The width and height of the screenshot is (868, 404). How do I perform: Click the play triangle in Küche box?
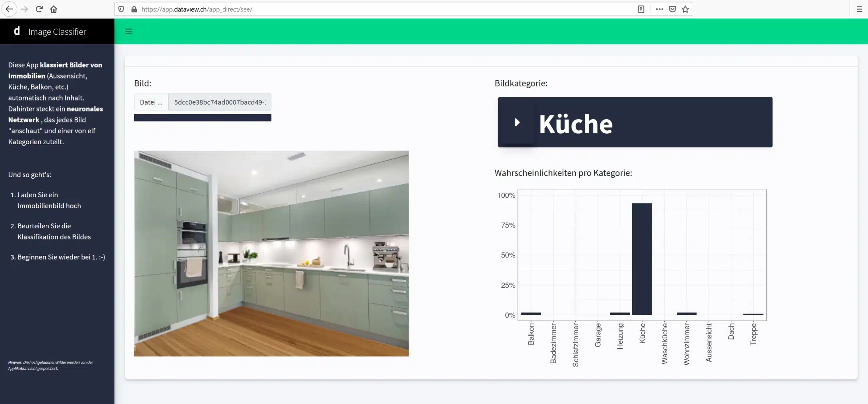(517, 122)
